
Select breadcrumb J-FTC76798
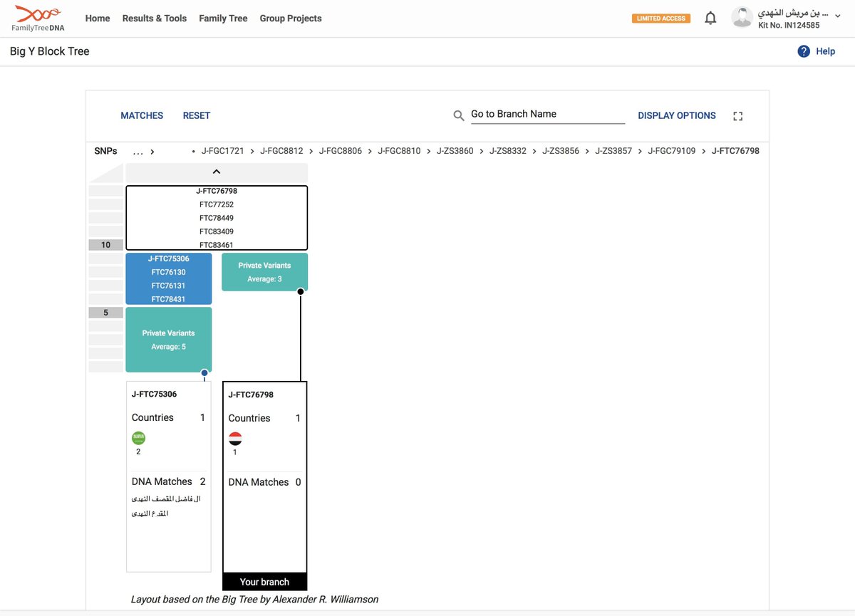click(736, 151)
